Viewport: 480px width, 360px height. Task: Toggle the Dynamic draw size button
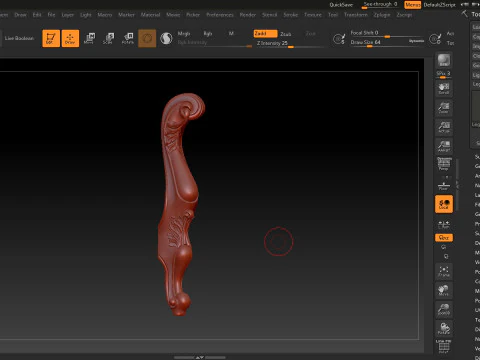pos(417,41)
